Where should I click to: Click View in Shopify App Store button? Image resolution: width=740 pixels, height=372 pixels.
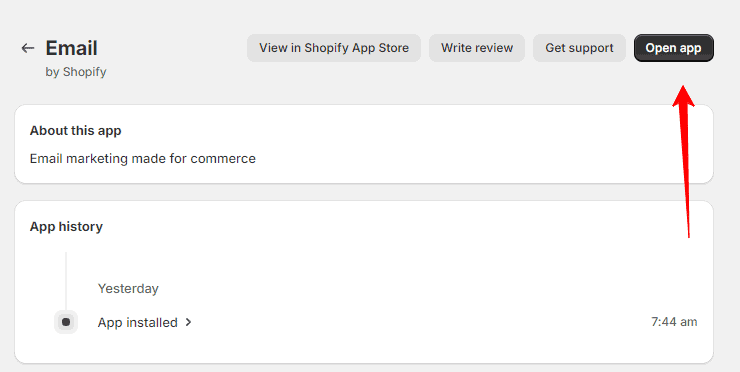click(334, 48)
